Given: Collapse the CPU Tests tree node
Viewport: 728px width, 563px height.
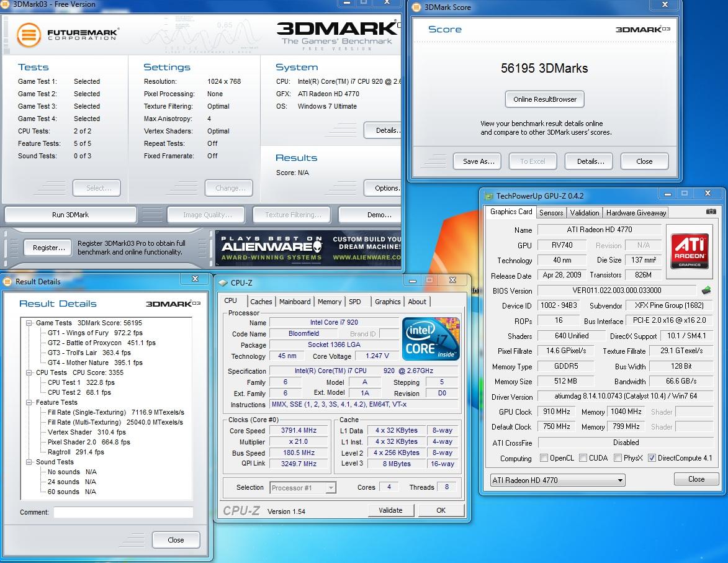Looking at the screenshot, I should coord(29,372).
